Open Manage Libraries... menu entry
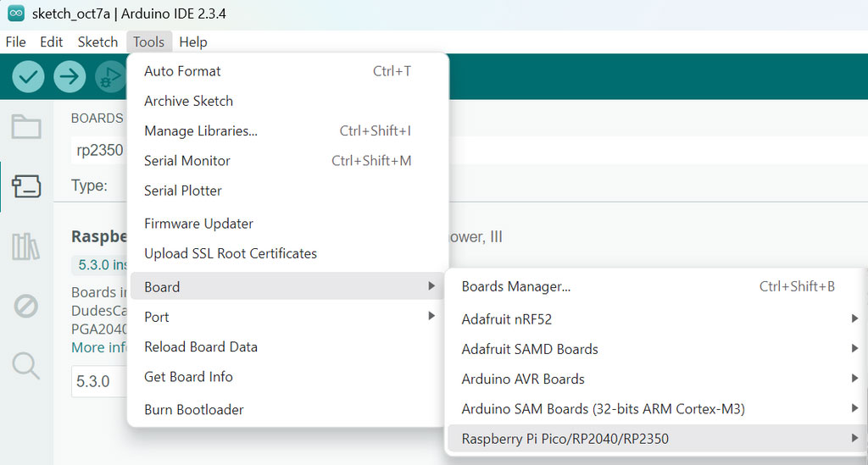The width and height of the screenshot is (868, 465). coord(288,131)
